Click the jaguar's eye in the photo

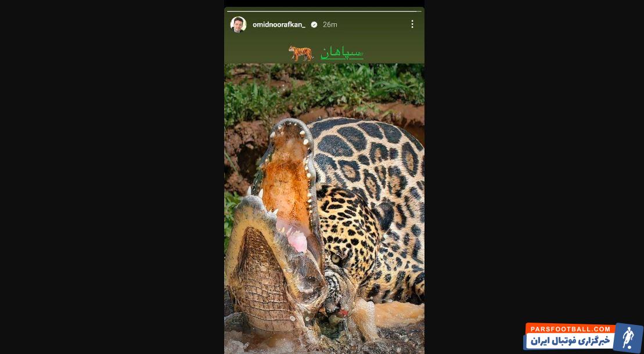tap(336, 259)
